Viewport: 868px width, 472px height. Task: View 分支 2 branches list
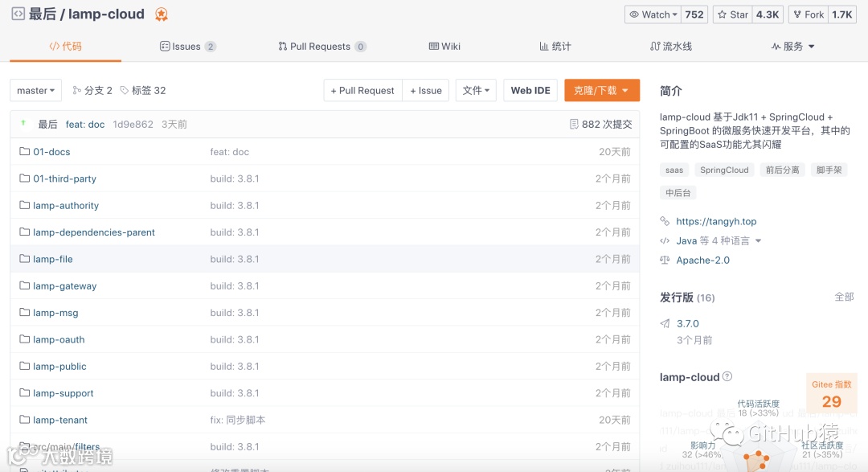pyautogui.click(x=92, y=90)
